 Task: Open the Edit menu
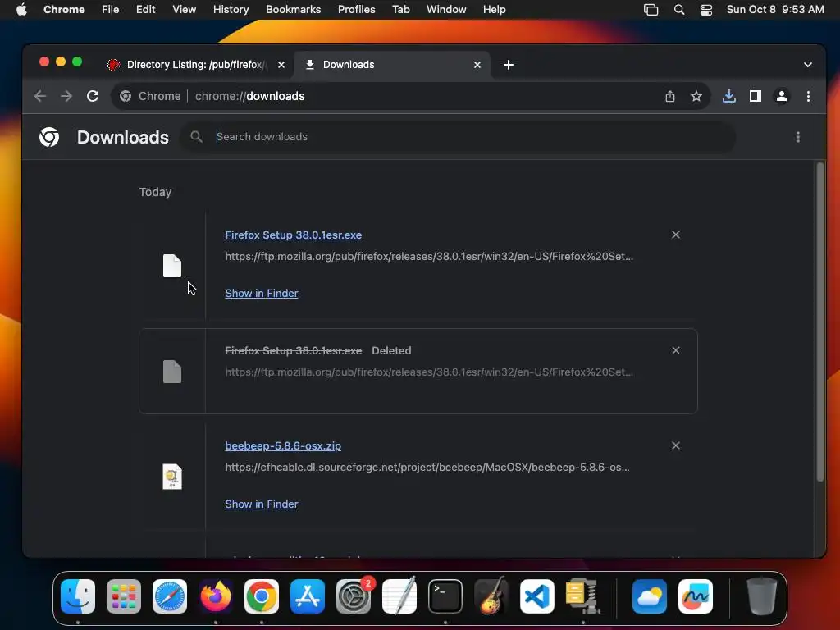145,9
